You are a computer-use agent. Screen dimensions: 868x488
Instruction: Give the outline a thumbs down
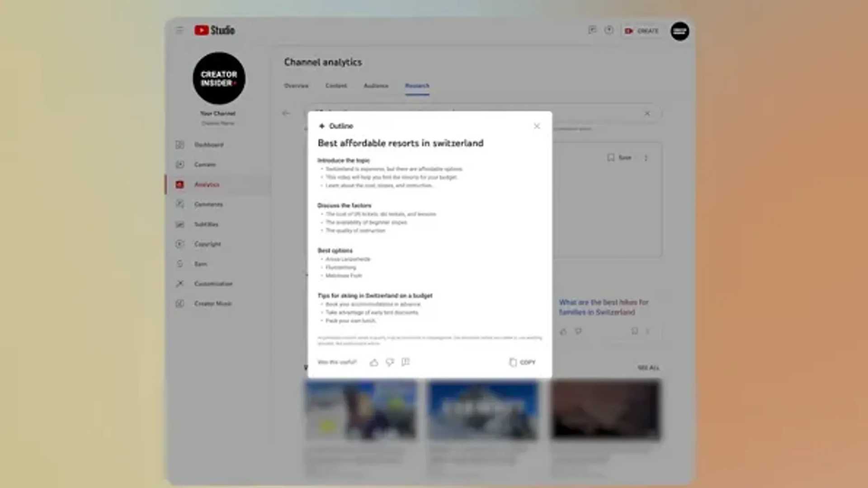(x=390, y=362)
